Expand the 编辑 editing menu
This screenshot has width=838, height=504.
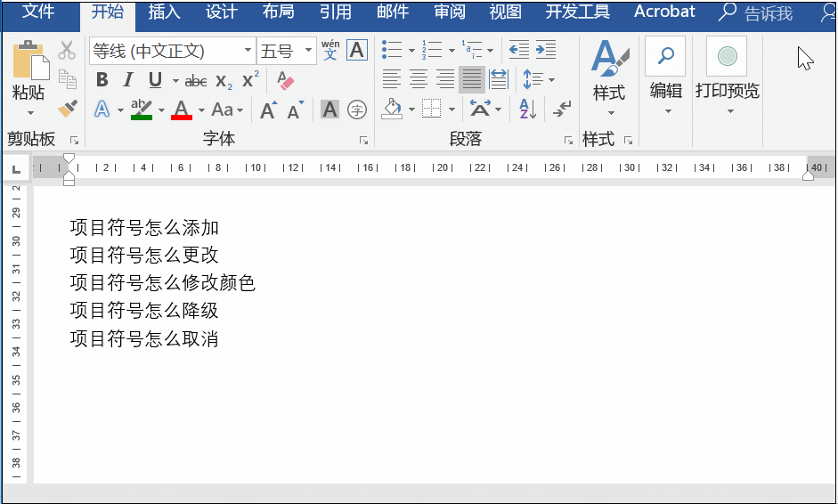tap(666, 77)
